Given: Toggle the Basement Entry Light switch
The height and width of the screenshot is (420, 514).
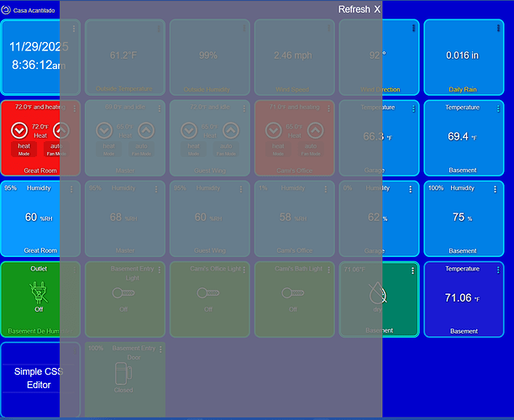Looking at the screenshot, I should [123, 293].
